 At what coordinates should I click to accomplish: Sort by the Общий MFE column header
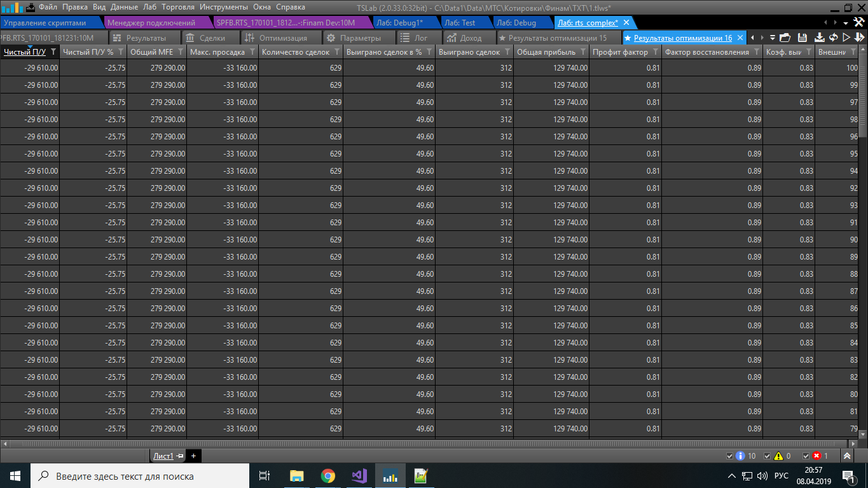[x=151, y=52]
